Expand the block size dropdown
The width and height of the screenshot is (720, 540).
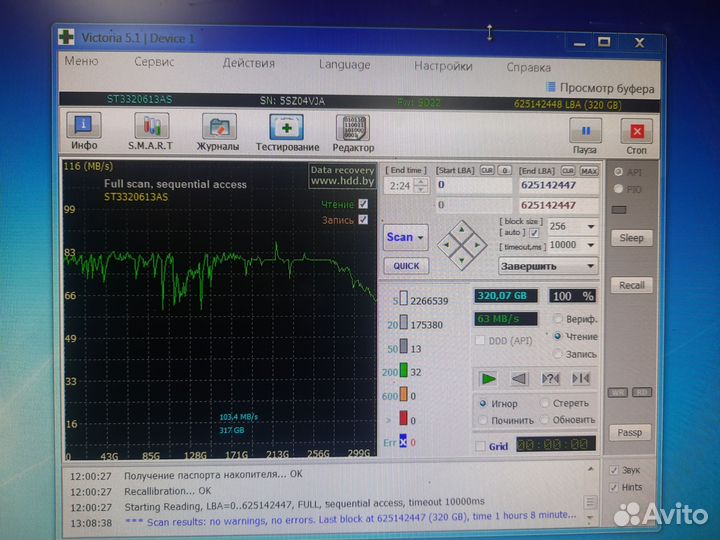click(590, 227)
